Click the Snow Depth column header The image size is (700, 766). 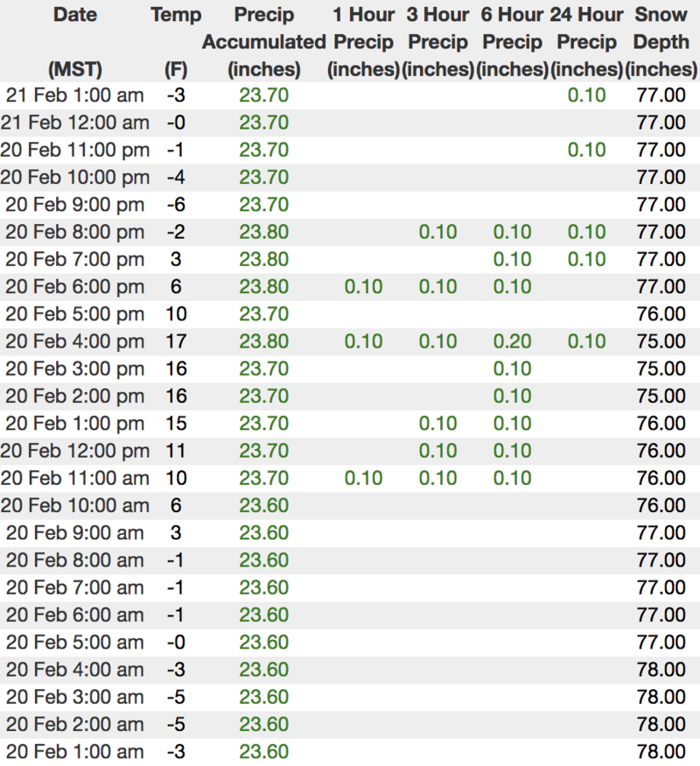[661, 41]
